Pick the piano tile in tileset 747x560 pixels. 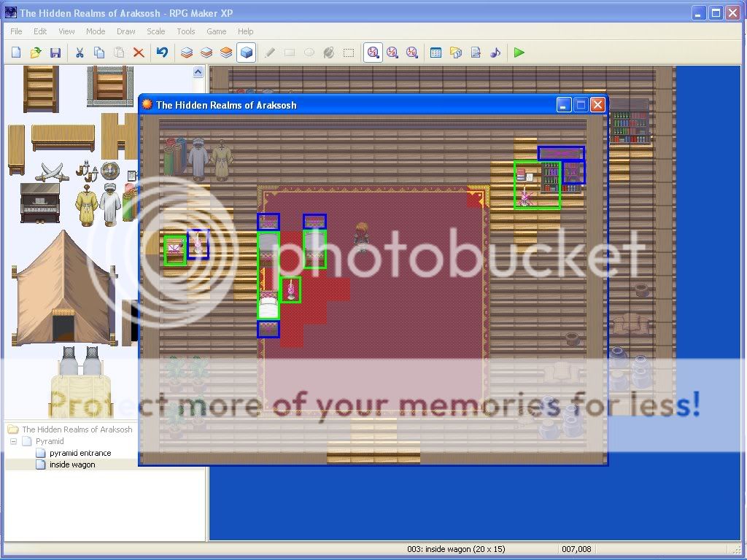[40, 203]
